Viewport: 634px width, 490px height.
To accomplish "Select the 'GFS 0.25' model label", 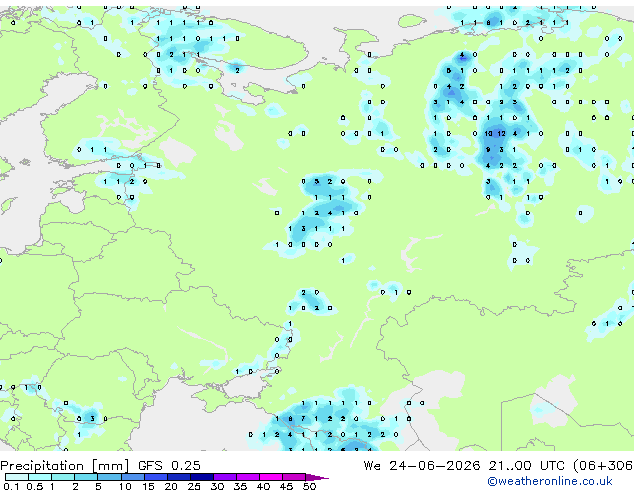I will point(169,466).
